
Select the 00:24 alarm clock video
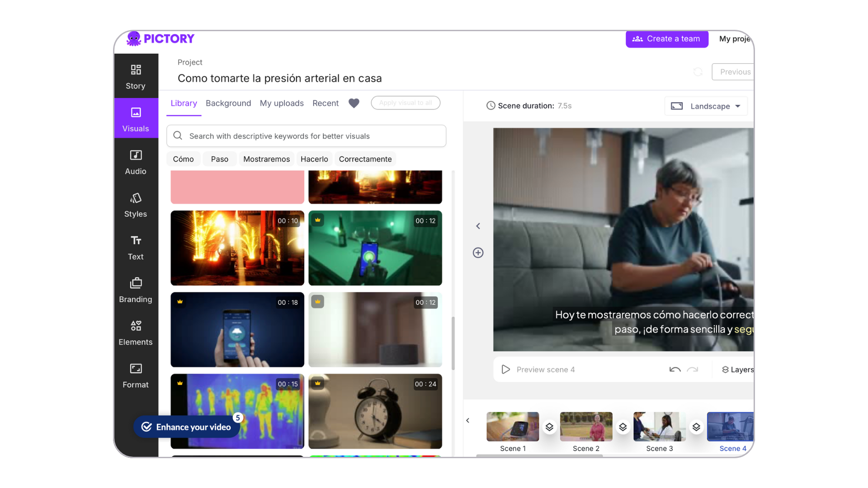(x=375, y=411)
